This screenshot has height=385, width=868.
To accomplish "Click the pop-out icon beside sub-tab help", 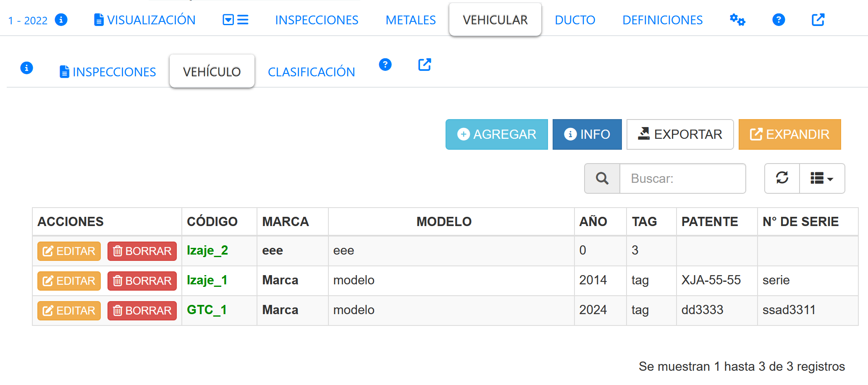I will point(425,65).
